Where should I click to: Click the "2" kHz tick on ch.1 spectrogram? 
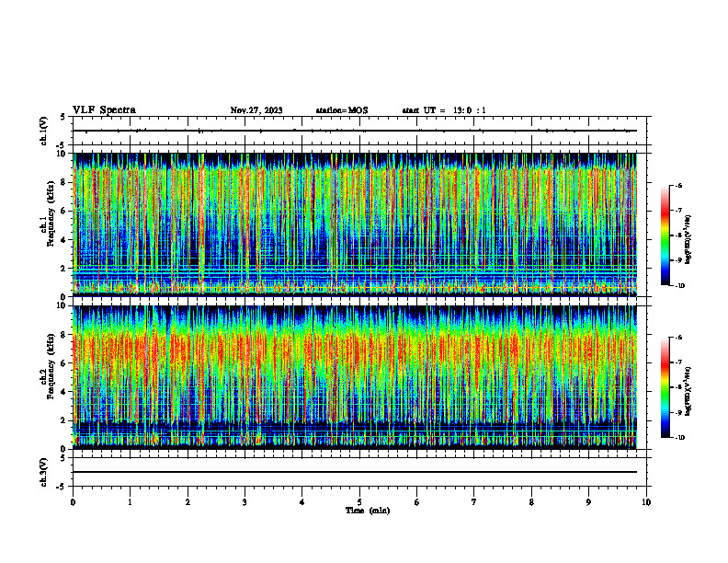[x=64, y=269]
